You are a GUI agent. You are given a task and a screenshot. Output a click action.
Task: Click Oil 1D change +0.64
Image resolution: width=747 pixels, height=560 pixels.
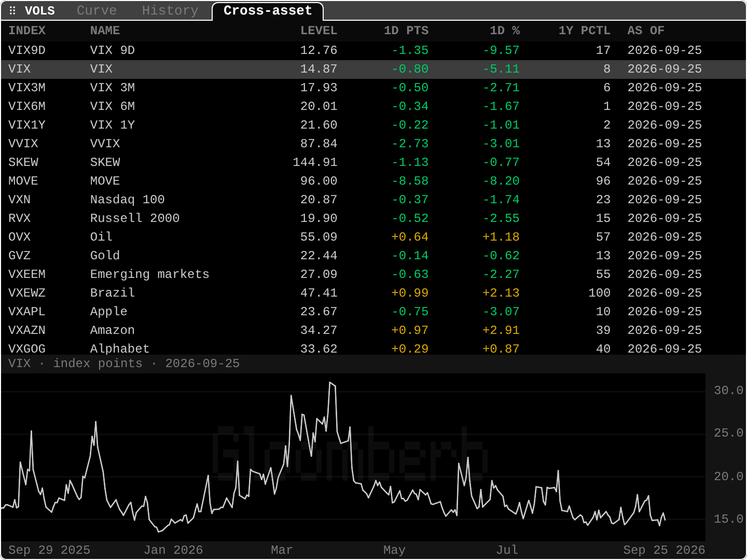click(410, 237)
